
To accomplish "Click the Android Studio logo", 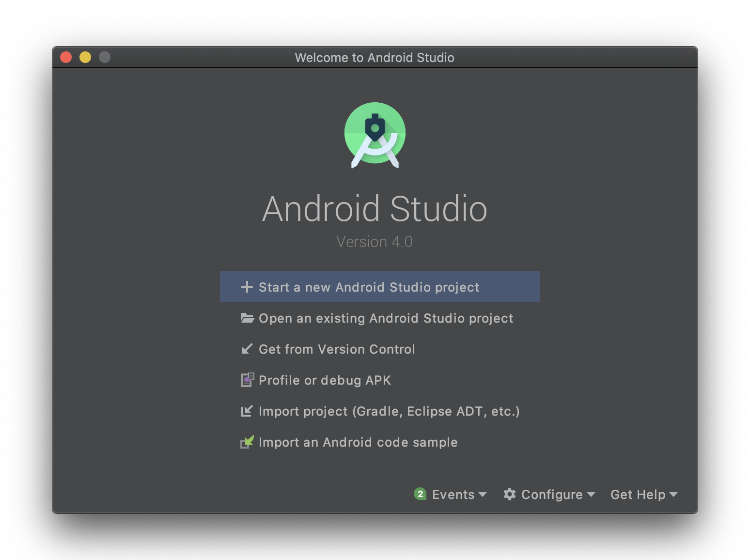I will tap(375, 135).
